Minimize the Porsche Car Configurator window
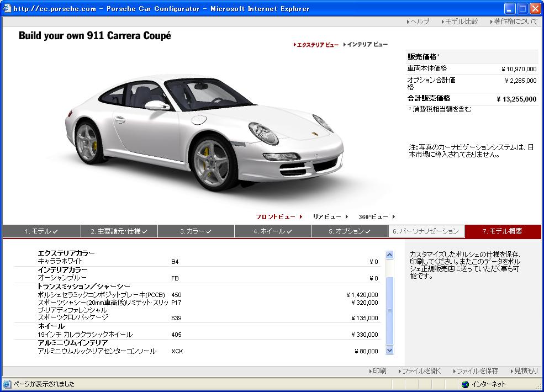Viewport: 544px width, 392px height. (x=510, y=8)
